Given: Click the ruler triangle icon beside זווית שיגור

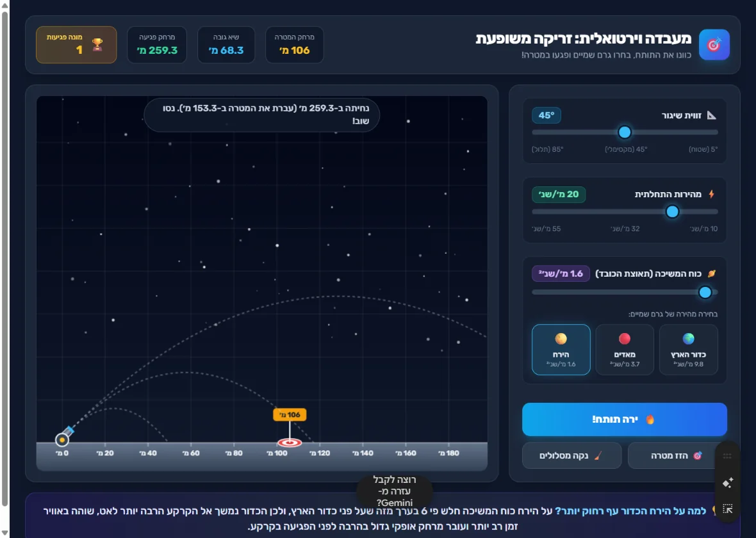Looking at the screenshot, I should coord(712,115).
